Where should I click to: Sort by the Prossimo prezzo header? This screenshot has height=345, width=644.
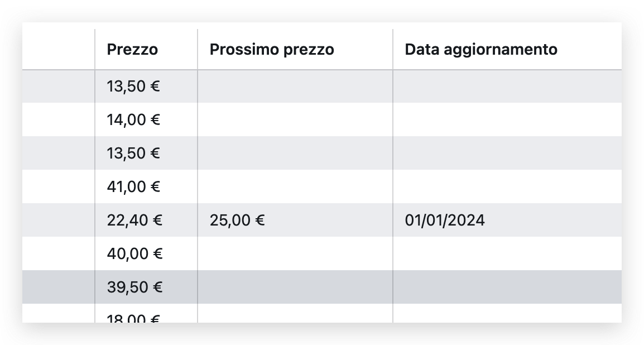coord(272,50)
